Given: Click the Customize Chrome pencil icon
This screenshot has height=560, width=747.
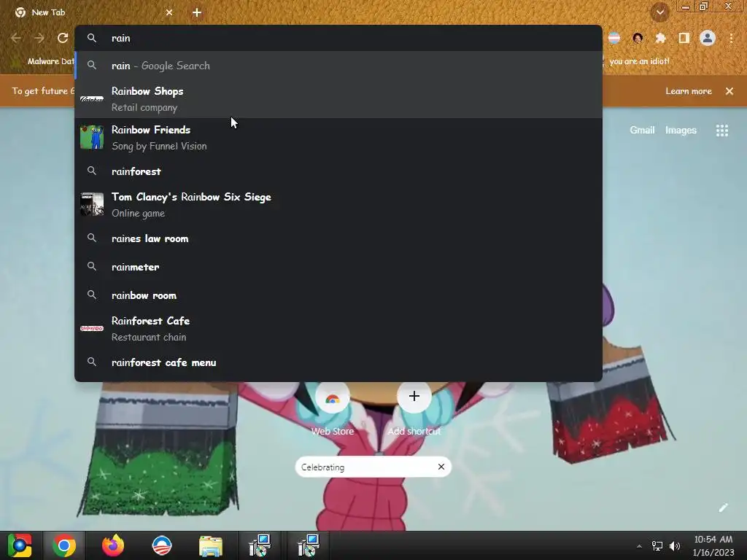Looking at the screenshot, I should coord(723,507).
